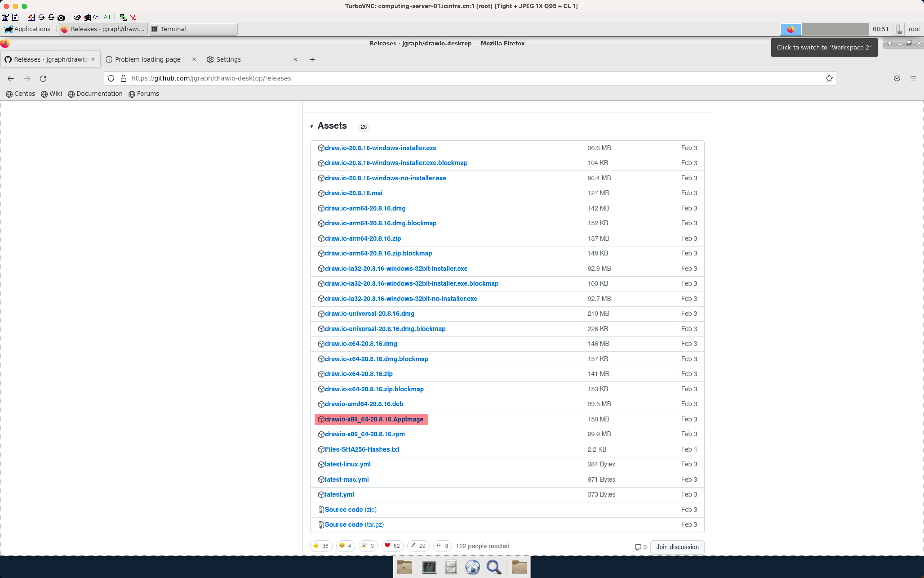Click the tracking protection shield icon
The image size is (924, 578).
(x=111, y=78)
